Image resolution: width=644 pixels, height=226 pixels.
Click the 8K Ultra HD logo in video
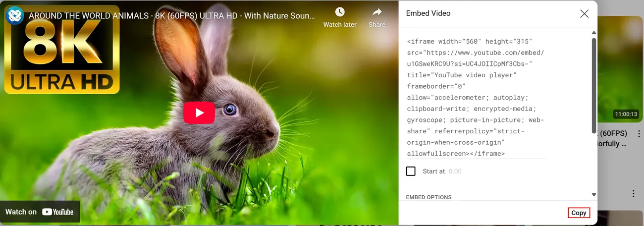pos(62,50)
